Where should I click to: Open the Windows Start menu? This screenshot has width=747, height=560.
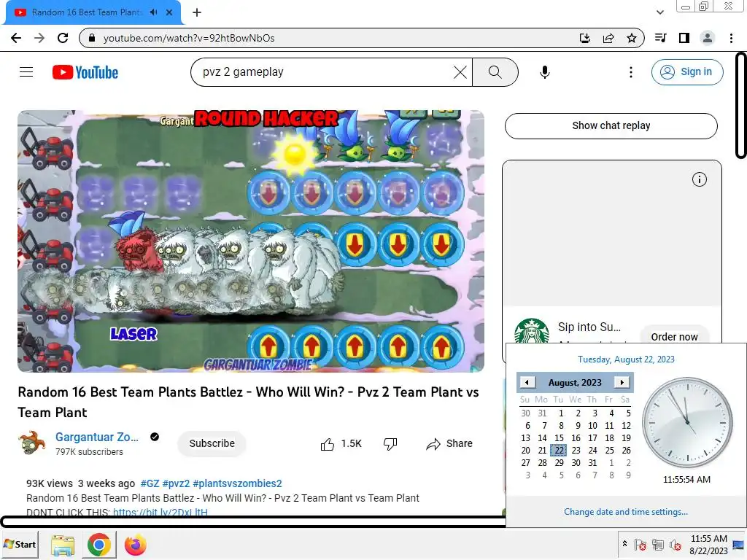(x=20, y=544)
